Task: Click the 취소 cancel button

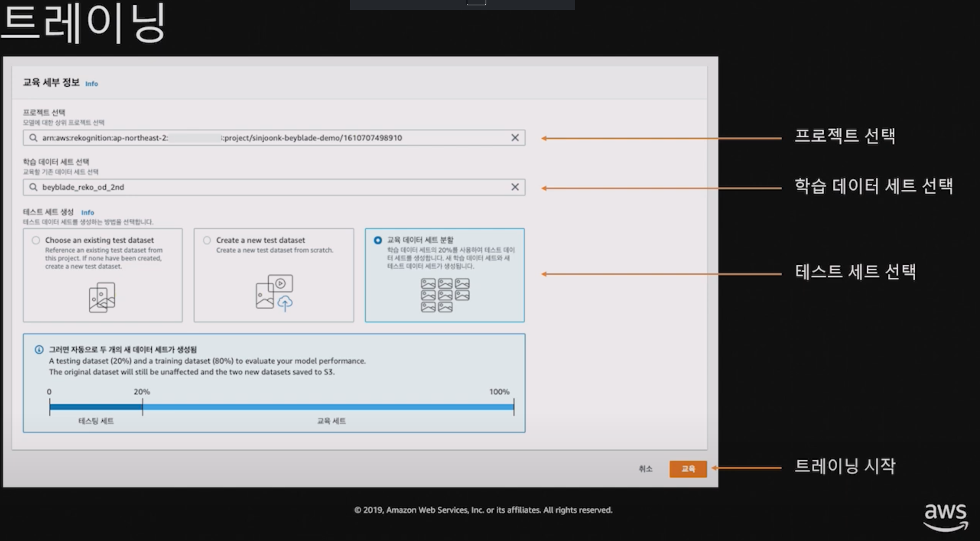Action: [645, 469]
